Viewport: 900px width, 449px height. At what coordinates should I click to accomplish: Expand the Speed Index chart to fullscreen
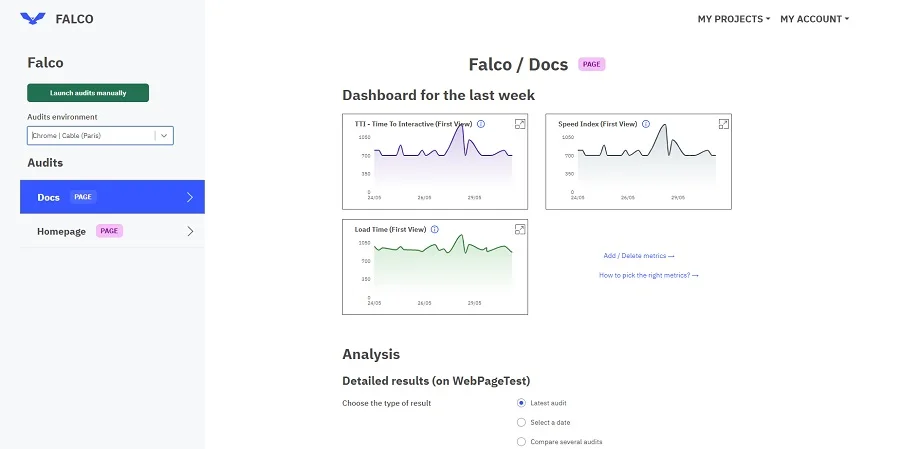723,124
